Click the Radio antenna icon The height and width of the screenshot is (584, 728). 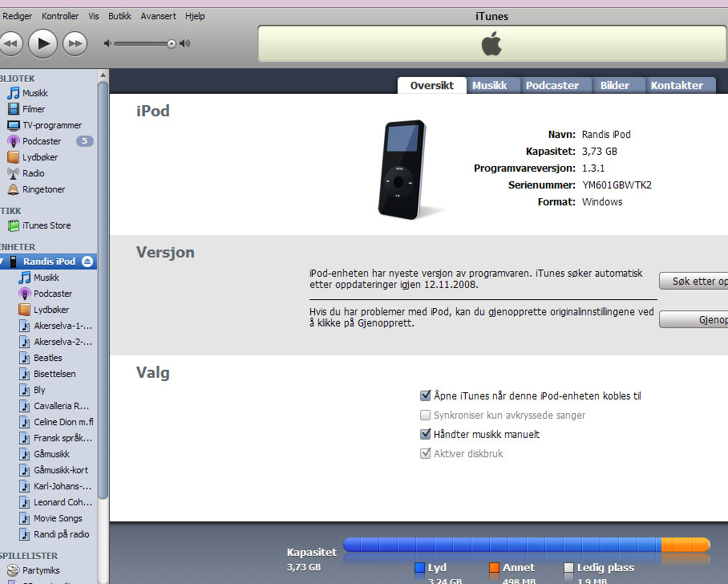click(x=13, y=173)
